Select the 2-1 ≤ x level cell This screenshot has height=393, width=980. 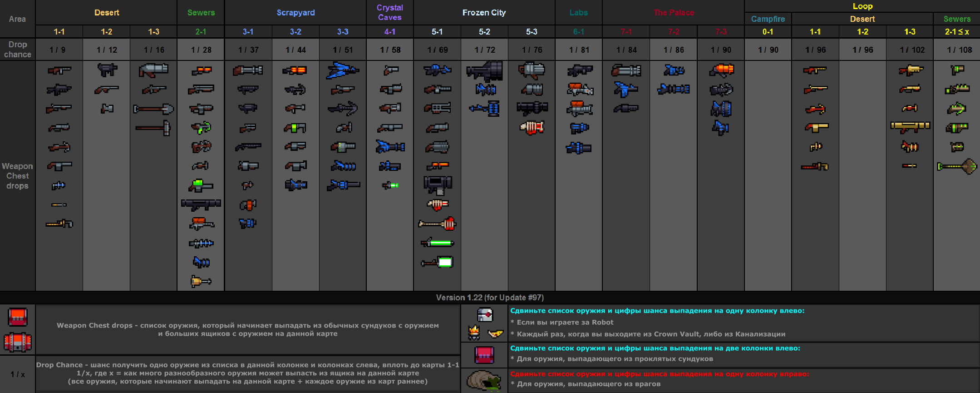957,32
